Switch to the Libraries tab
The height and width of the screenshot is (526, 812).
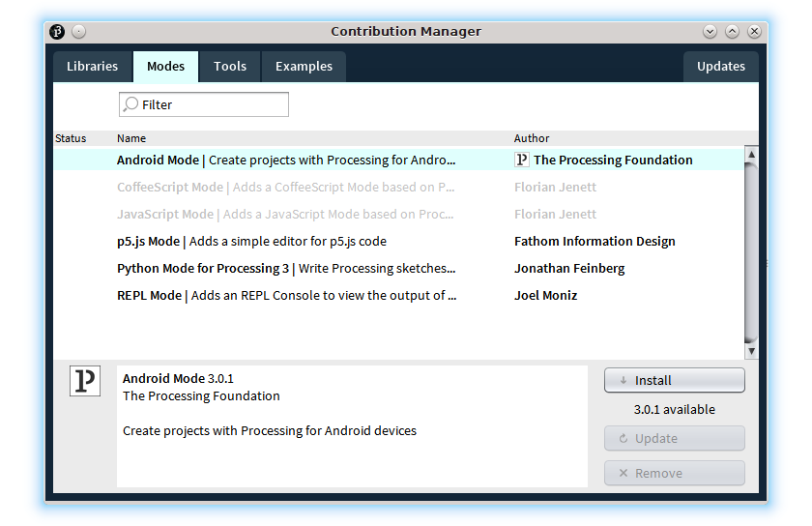92,67
